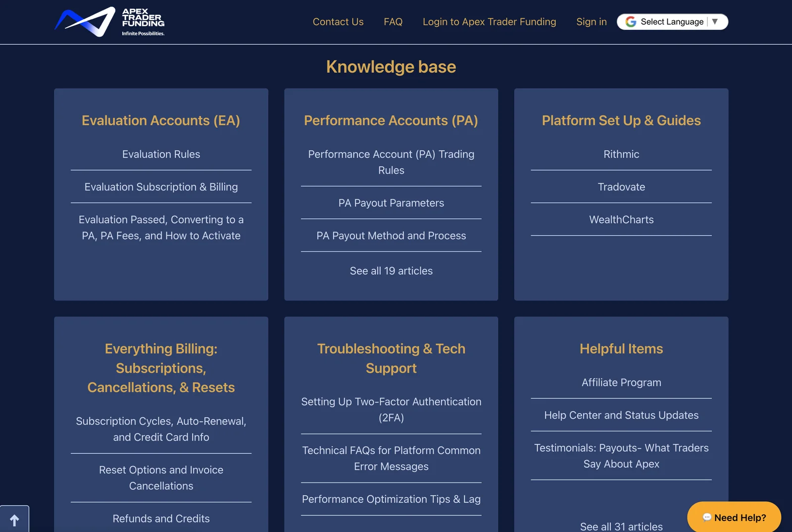
Task: Open the WealthCharts guide
Action: tap(621, 220)
